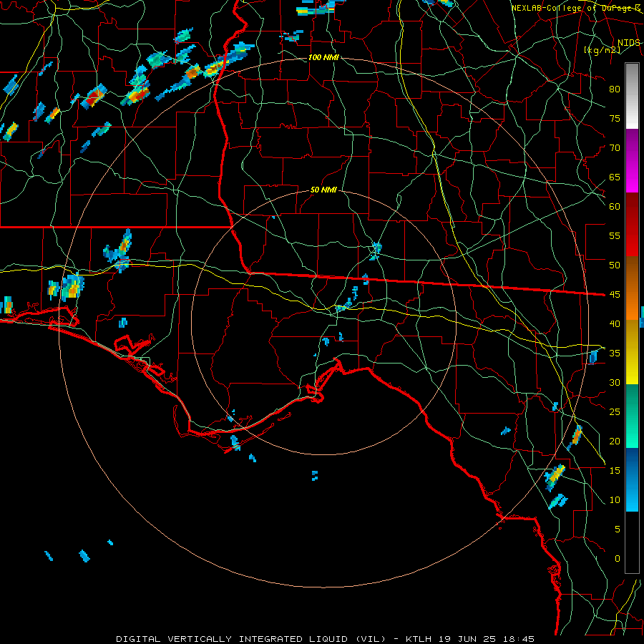This screenshot has width=644, height=644.
Task: Click the 25 value on the scale
Action: pos(615,412)
